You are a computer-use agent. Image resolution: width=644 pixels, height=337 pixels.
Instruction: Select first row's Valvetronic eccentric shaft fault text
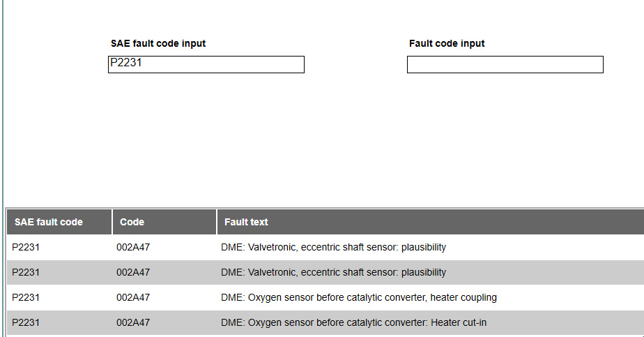(x=333, y=247)
